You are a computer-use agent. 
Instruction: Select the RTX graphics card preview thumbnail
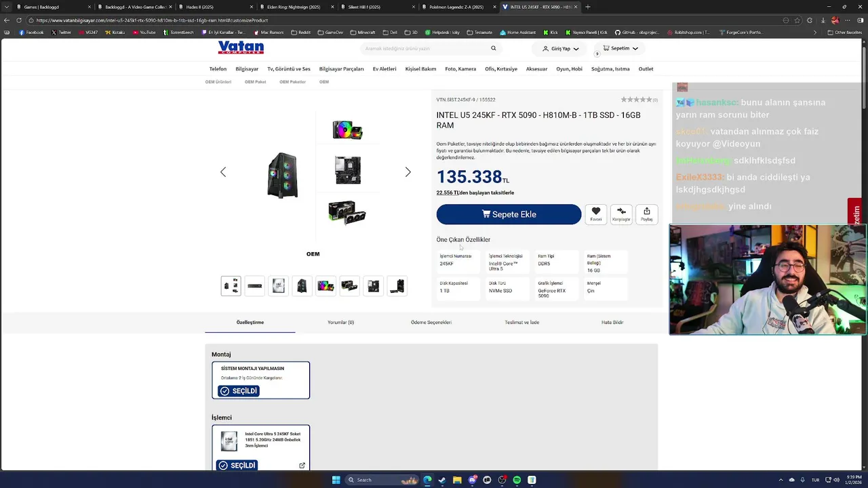tap(347, 213)
